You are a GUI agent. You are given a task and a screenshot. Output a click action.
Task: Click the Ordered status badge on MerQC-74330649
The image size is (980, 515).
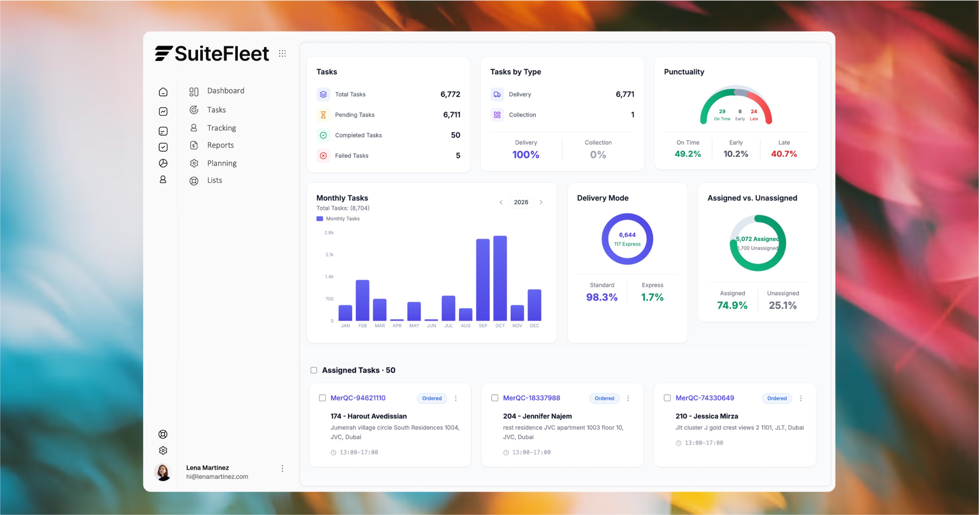coord(777,398)
